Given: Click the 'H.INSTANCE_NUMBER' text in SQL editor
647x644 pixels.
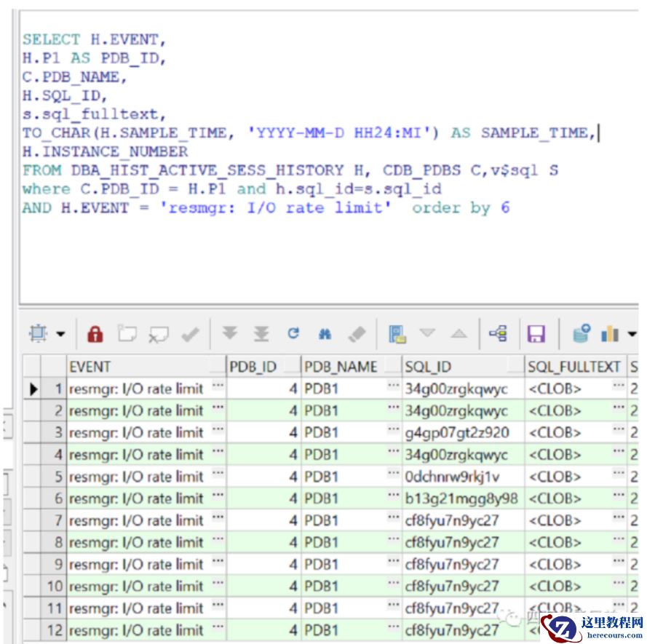Looking at the screenshot, I should click(x=106, y=151).
